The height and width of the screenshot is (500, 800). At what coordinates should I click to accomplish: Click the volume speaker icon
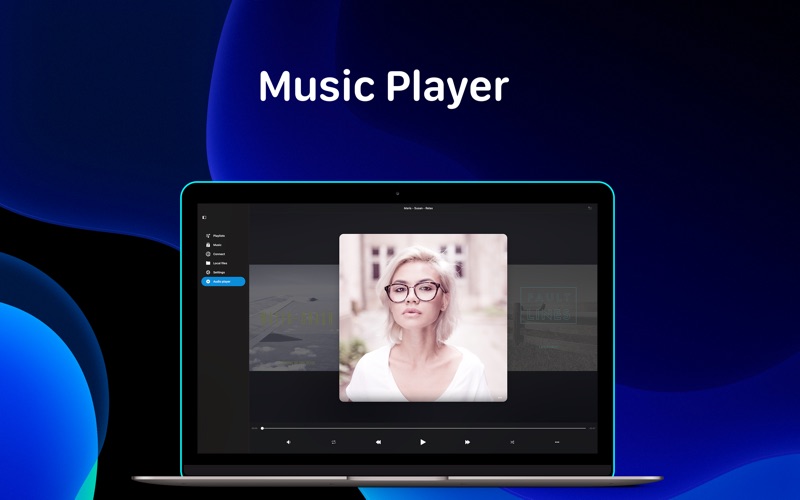tap(289, 442)
